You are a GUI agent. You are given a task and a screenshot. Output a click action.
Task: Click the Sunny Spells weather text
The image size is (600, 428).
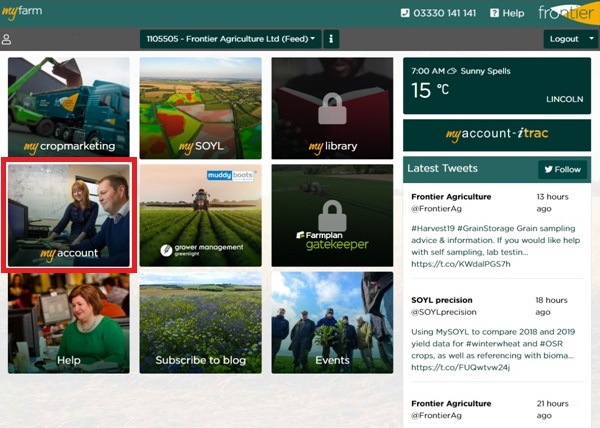485,71
